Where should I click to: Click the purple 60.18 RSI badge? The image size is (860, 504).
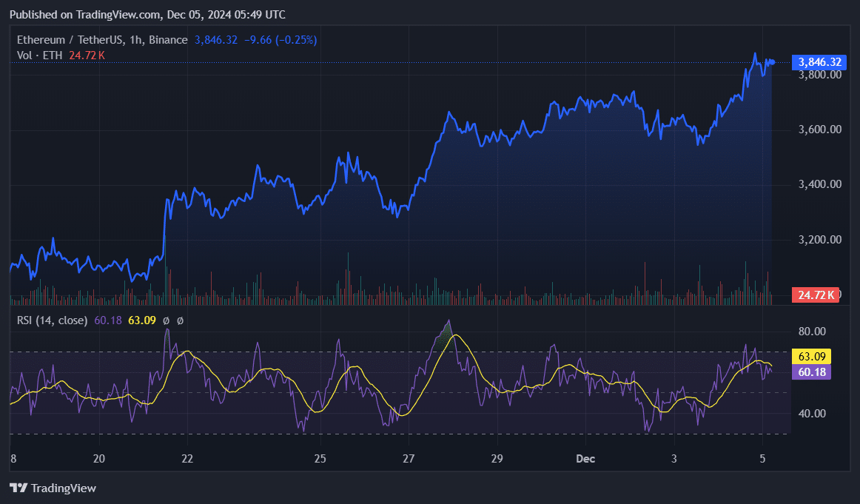pyautogui.click(x=810, y=373)
